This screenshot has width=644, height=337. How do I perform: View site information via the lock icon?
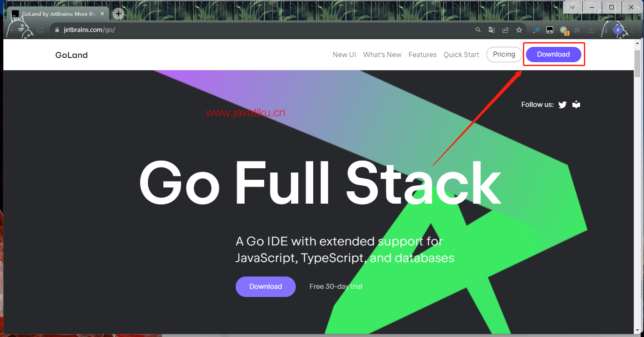[x=58, y=30]
